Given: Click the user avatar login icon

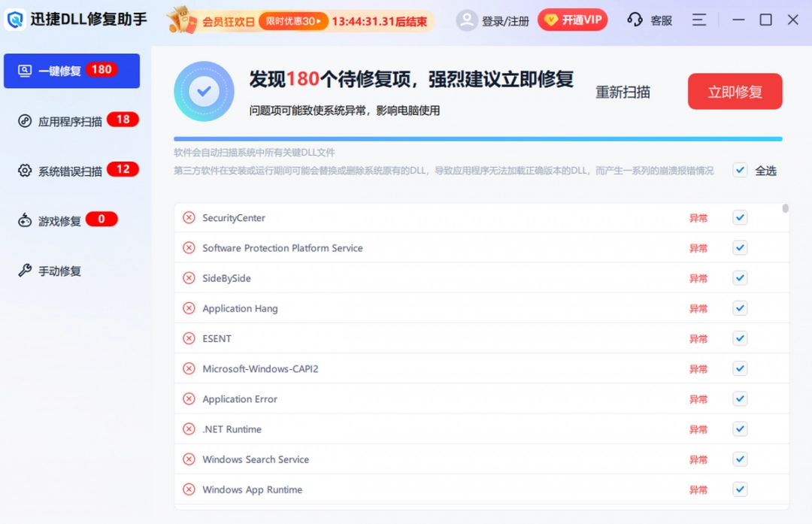Looking at the screenshot, I should (x=468, y=20).
